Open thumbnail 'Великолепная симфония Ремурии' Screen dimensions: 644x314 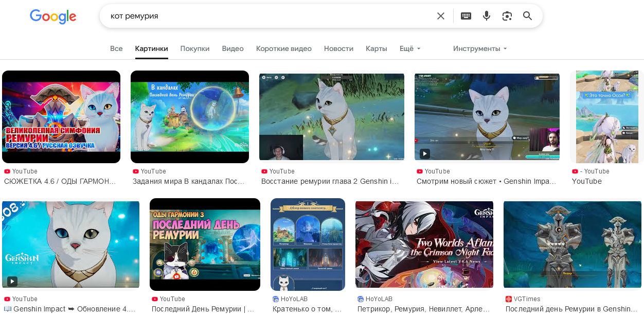click(61, 117)
